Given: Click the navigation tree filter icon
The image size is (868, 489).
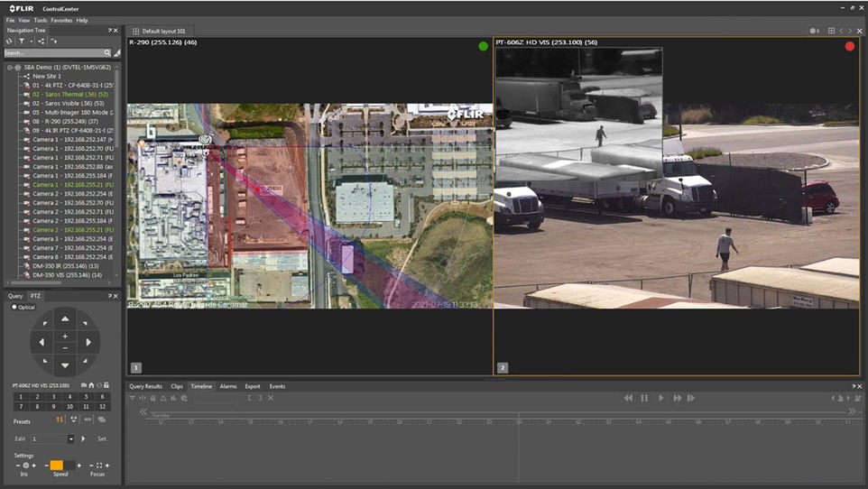Looking at the screenshot, I should (x=22, y=42).
